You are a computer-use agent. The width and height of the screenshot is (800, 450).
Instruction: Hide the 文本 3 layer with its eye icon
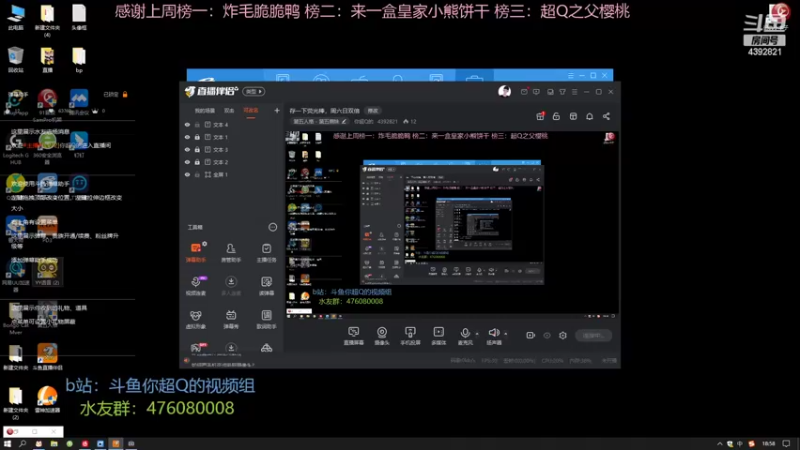pos(187,149)
